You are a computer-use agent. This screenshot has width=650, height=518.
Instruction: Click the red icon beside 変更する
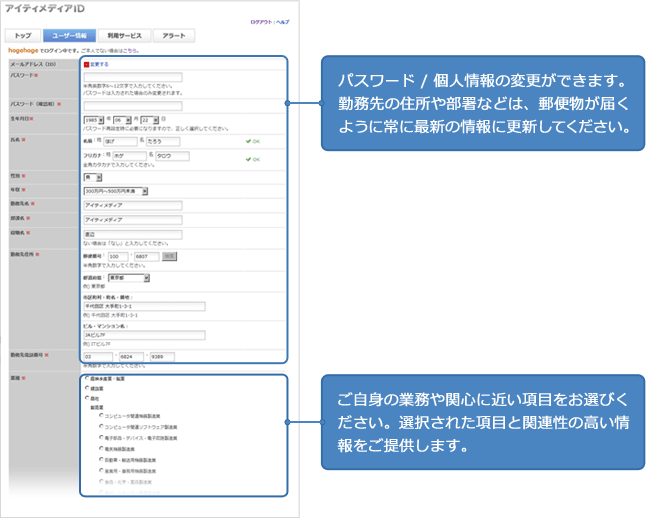(86, 64)
